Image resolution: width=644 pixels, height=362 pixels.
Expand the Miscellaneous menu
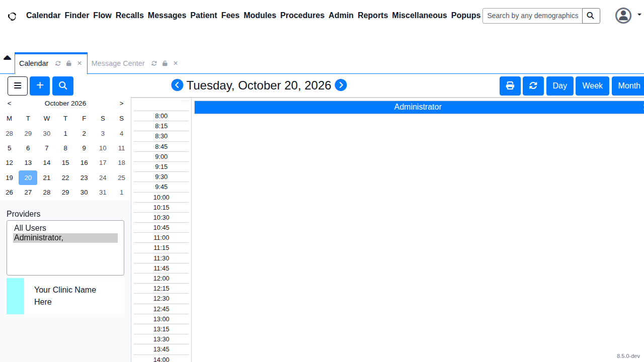420,16
